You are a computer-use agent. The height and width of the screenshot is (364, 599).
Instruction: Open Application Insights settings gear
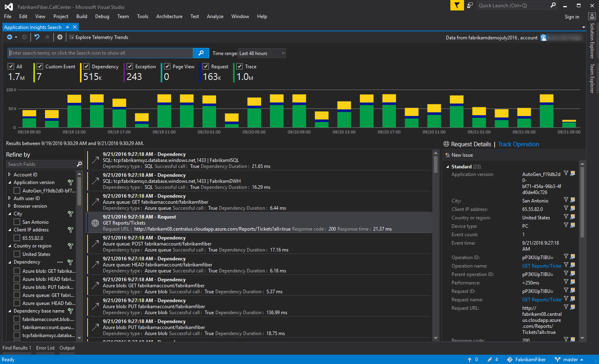[60, 37]
